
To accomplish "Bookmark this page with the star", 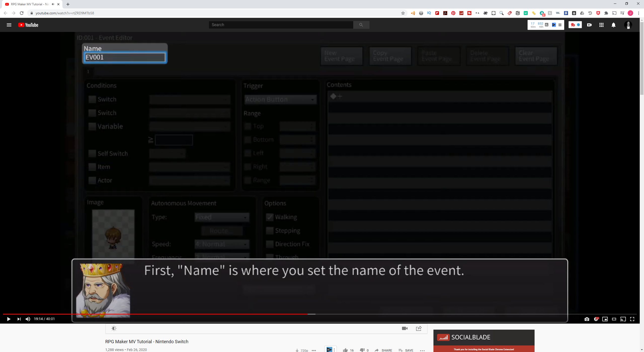I will click(403, 13).
